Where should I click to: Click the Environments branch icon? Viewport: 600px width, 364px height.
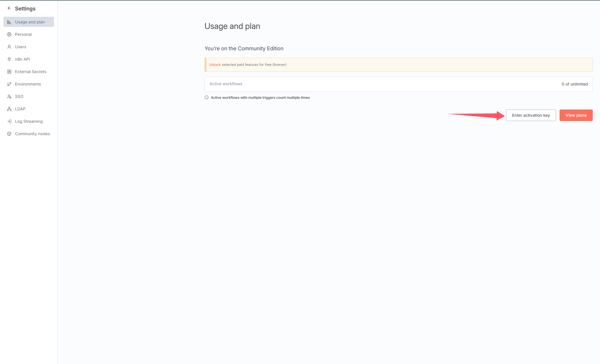(9, 84)
